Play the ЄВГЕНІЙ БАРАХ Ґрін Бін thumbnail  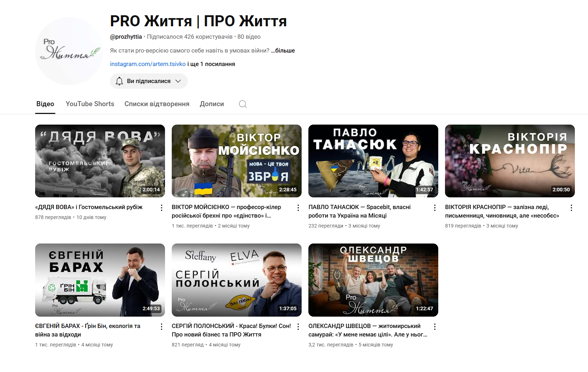(100, 280)
